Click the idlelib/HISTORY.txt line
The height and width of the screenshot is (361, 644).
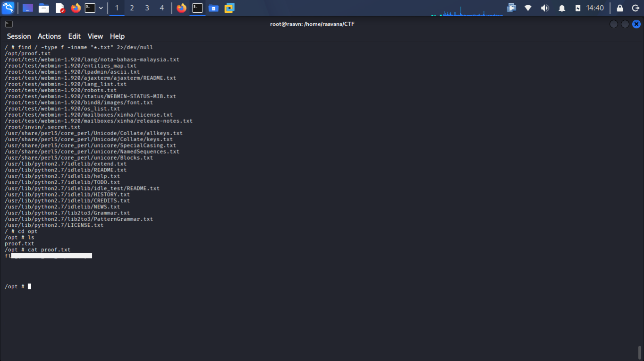(x=67, y=195)
